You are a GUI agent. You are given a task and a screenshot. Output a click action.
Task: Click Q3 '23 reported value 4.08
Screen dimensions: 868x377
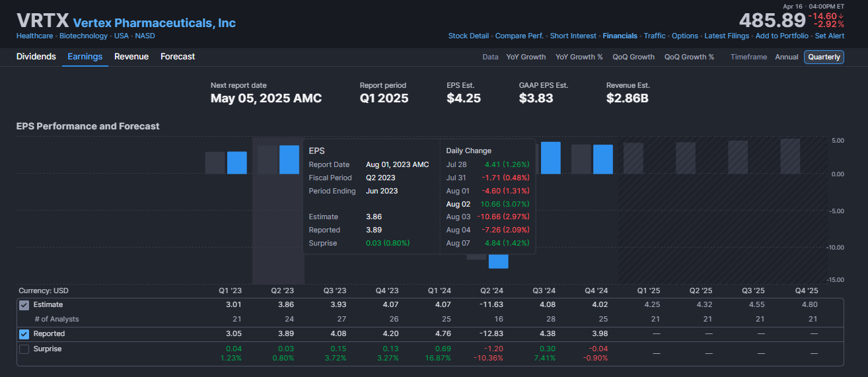tap(338, 334)
